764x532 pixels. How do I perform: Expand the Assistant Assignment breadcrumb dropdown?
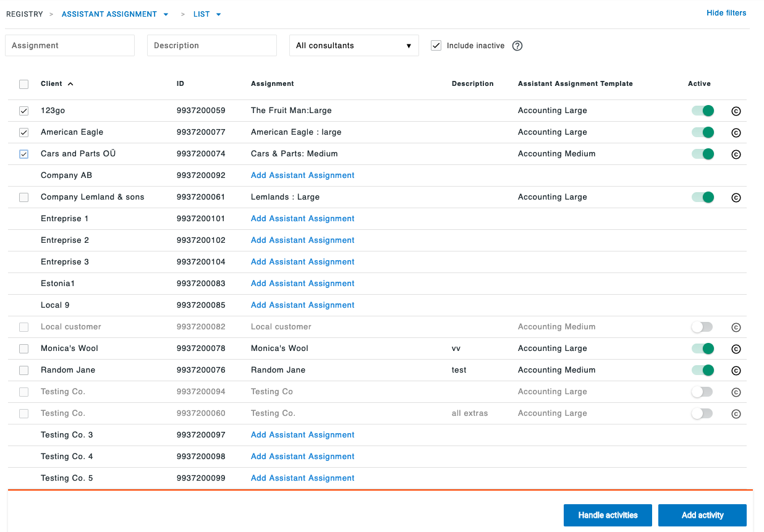coord(166,14)
